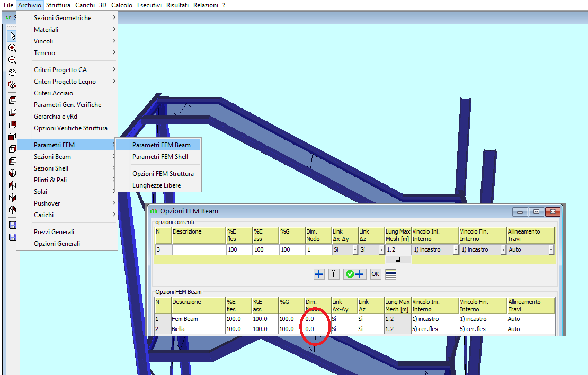Expand the Sezioni Beam submenu
The height and width of the screenshot is (375, 588).
(67, 157)
